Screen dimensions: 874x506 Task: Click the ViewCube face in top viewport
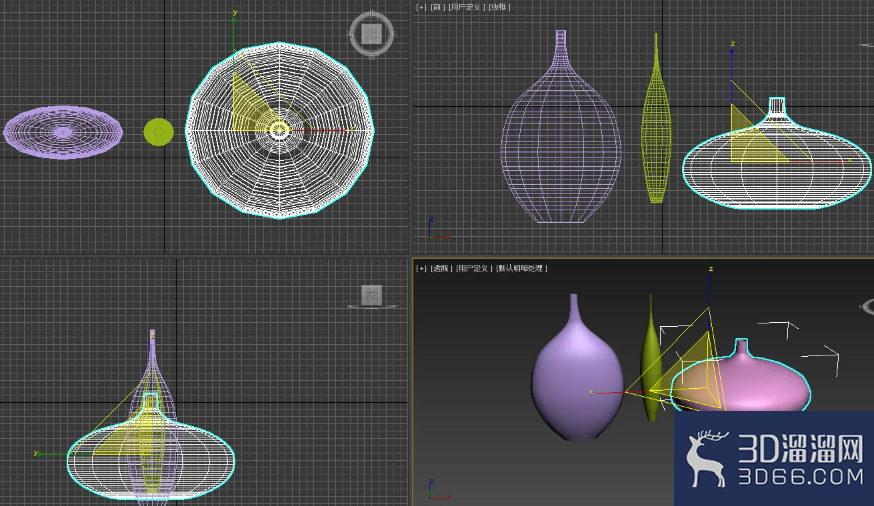click(371, 33)
